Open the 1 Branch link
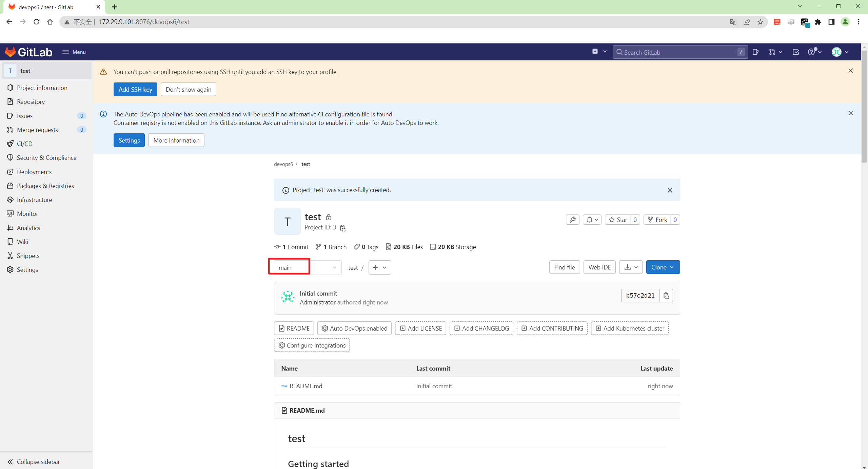 point(331,247)
